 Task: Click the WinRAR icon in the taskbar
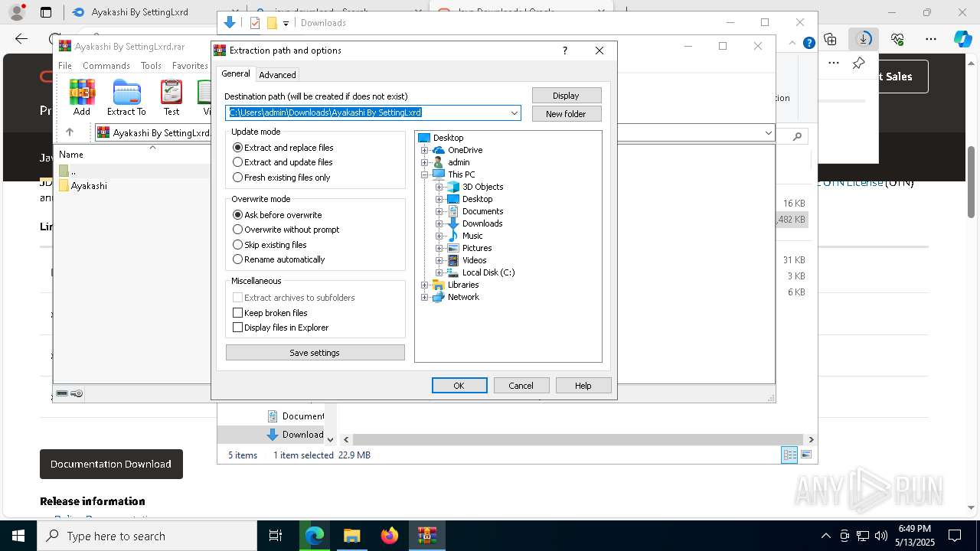(427, 536)
